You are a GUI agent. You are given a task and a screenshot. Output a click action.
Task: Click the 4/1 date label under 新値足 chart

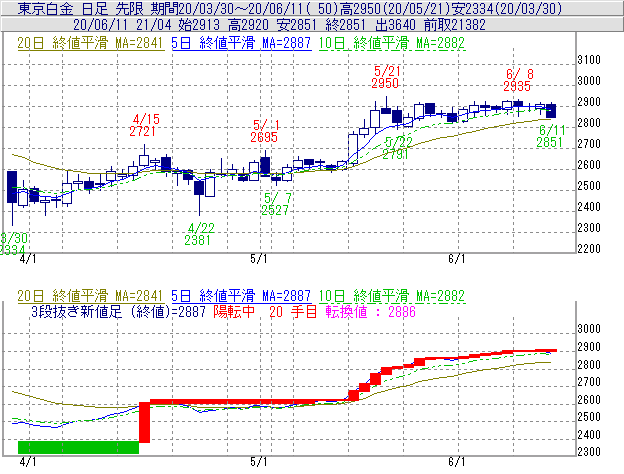(x=28, y=462)
